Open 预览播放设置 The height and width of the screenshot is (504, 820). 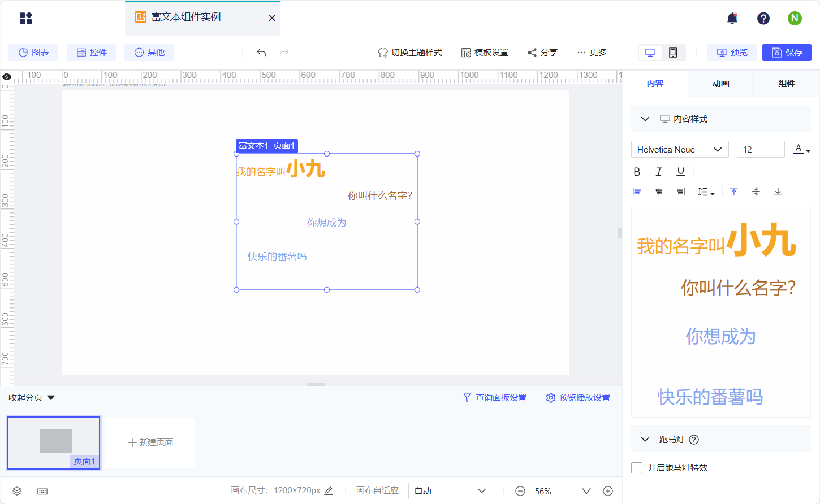point(578,398)
